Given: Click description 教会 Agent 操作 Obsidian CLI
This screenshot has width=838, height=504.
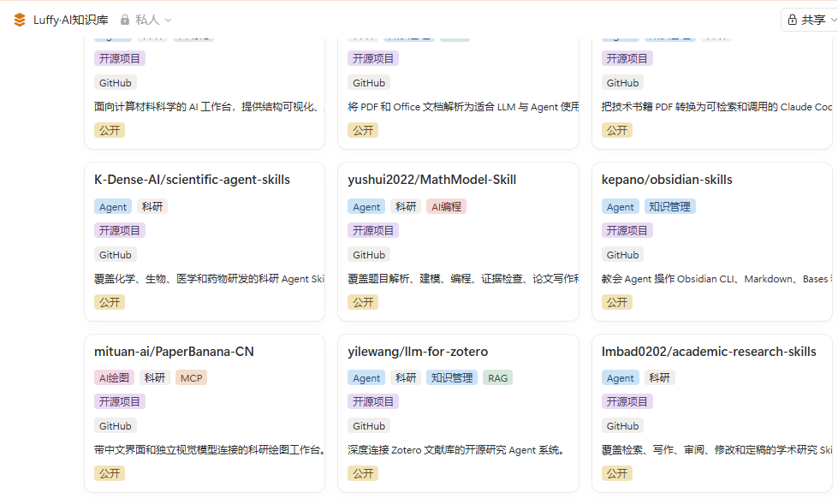Looking at the screenshot, I should pyautogui.click(x=716, y=279).
